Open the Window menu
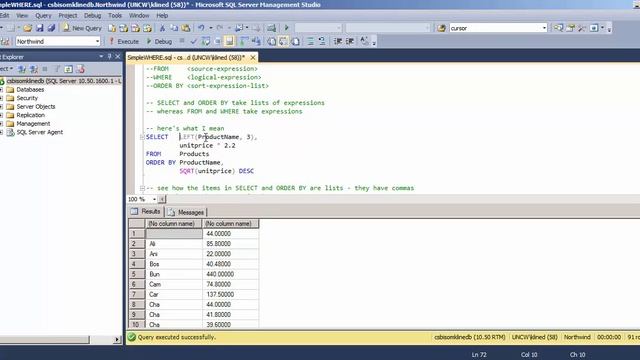Screen dimensions: 640x360 (139, 16)
